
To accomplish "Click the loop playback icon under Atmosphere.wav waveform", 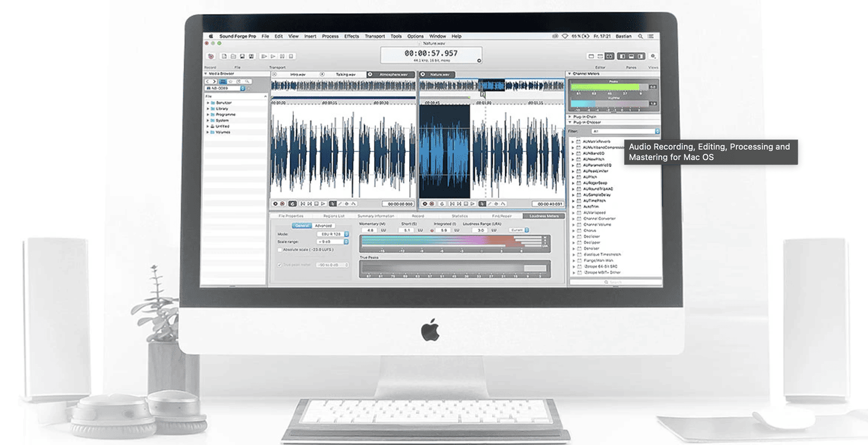I will click(292, 205).
